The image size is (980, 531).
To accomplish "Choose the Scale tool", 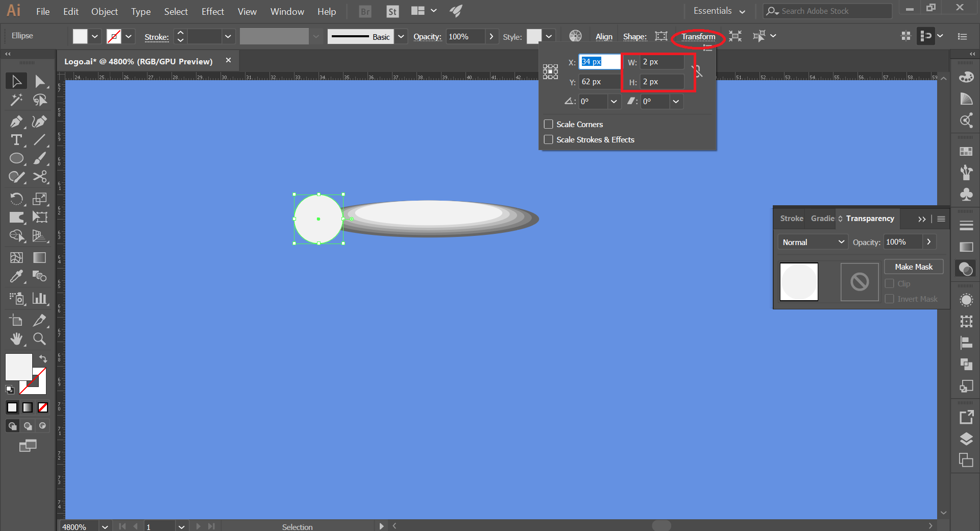I will pyautogui.click(x=40, y=198).
